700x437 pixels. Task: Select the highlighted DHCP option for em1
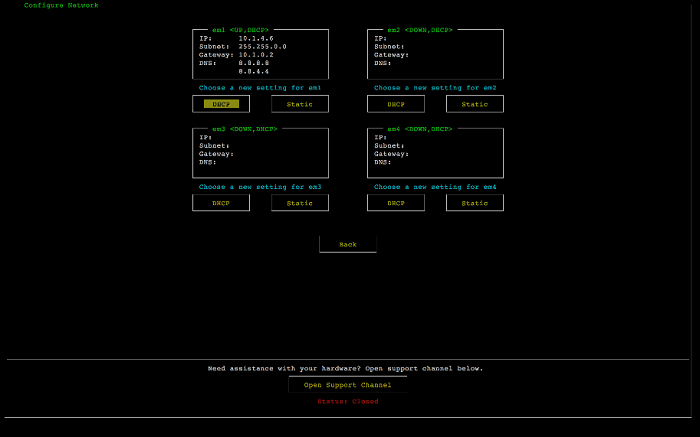pos(221,104)
